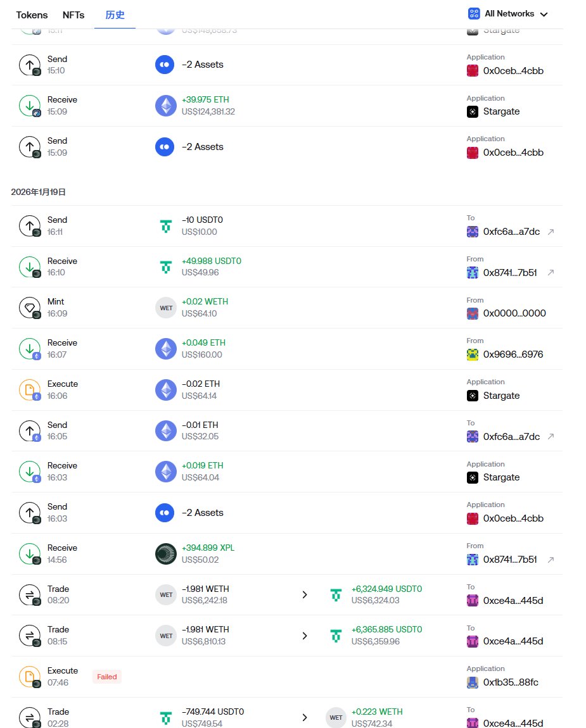The image size is (586, 728).
Task: Click the arrow chevron in 02:28 trade row
Action: tap(305, 717)
